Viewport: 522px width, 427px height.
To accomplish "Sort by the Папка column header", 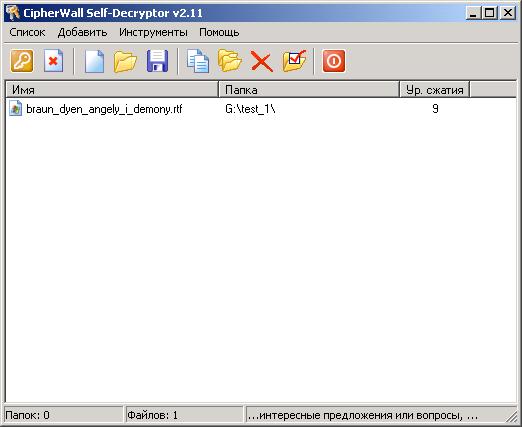I will tap(309, 90).
